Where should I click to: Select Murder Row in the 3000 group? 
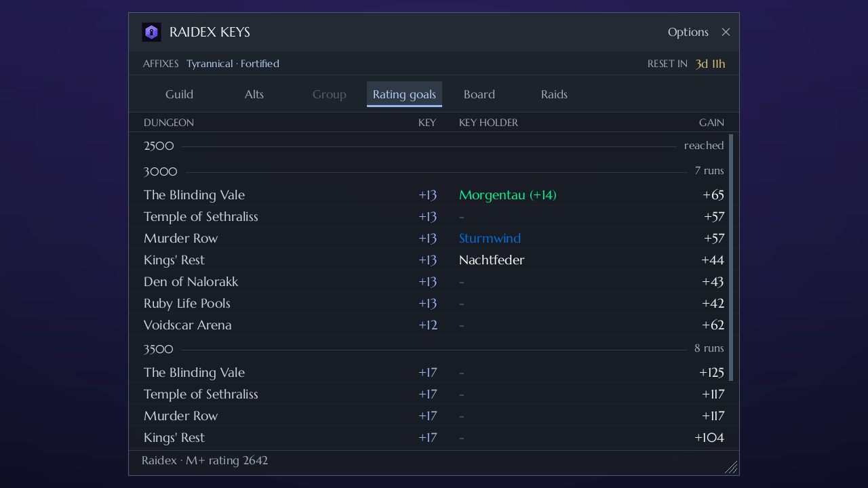click(x=434, y=239)
